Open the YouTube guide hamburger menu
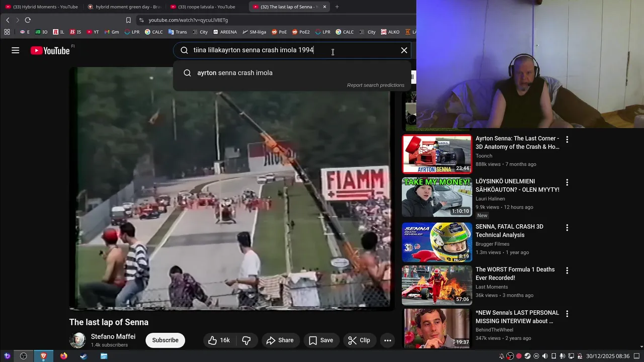Screen dimensions: 644x362 [x=16, y=50]
